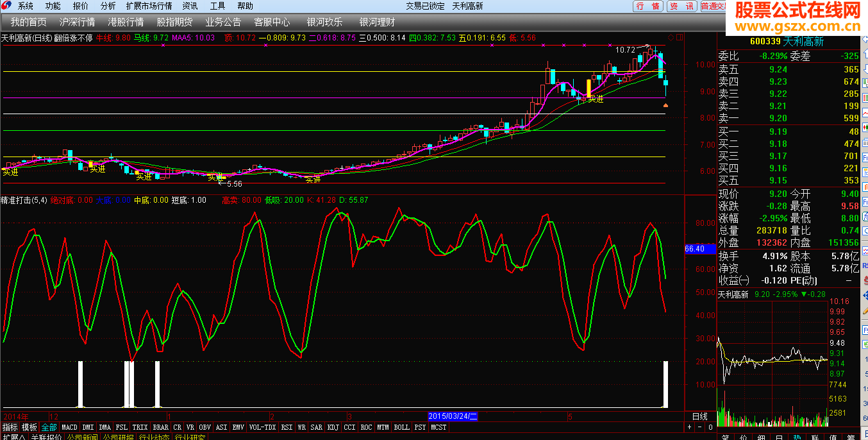Open the 功能 menu
The height and width of the screenshot is (440, 868).
(53, 6)
